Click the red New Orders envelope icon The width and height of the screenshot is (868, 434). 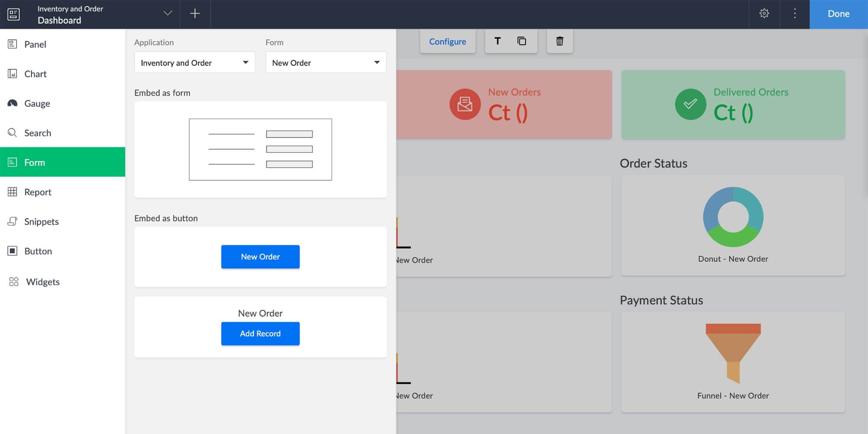pos(465,105)
